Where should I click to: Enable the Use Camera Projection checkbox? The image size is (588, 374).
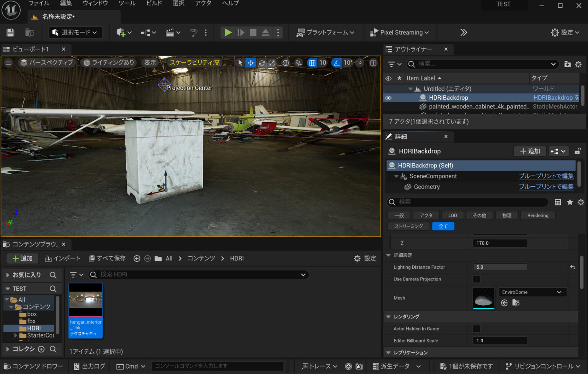click(x=477, y=279)
